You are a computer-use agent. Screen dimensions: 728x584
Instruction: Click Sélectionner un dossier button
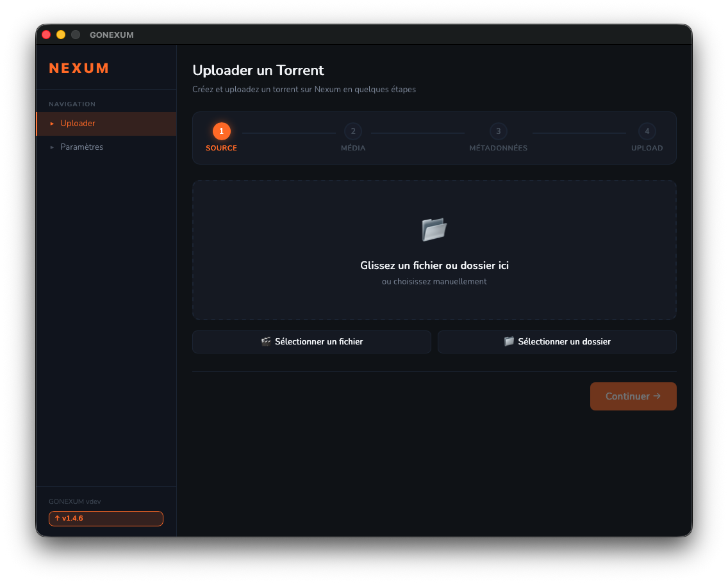point(557,342)
